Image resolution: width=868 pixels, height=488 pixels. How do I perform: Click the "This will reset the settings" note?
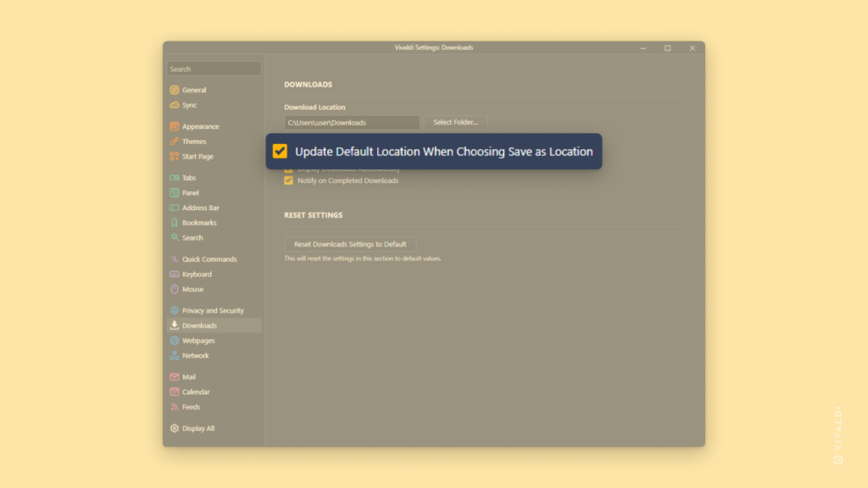click(x=363, y=258)
